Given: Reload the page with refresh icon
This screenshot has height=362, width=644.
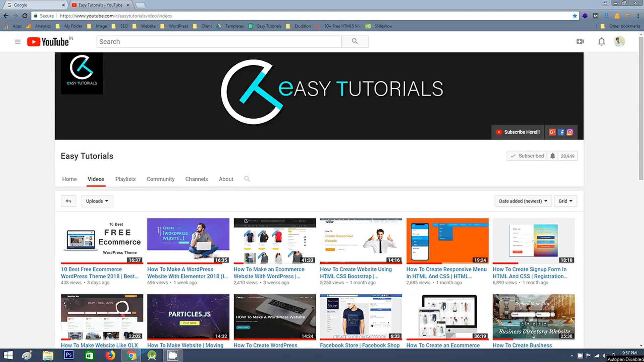Looking at the screenshot, I should point(25,16).
